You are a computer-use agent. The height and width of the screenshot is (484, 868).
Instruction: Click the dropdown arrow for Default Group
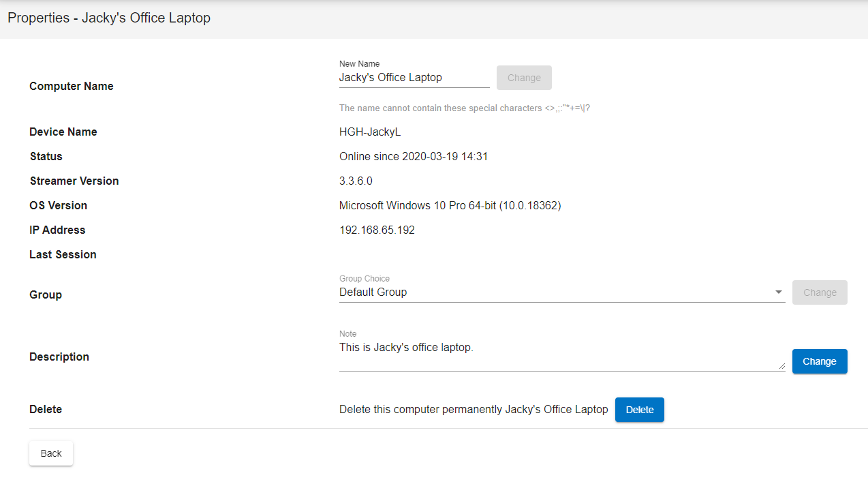click(x=779, y=292)
